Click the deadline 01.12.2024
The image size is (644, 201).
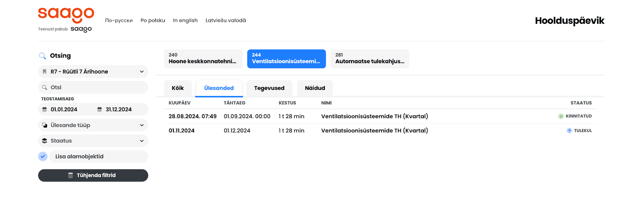[x=237, y=131]
